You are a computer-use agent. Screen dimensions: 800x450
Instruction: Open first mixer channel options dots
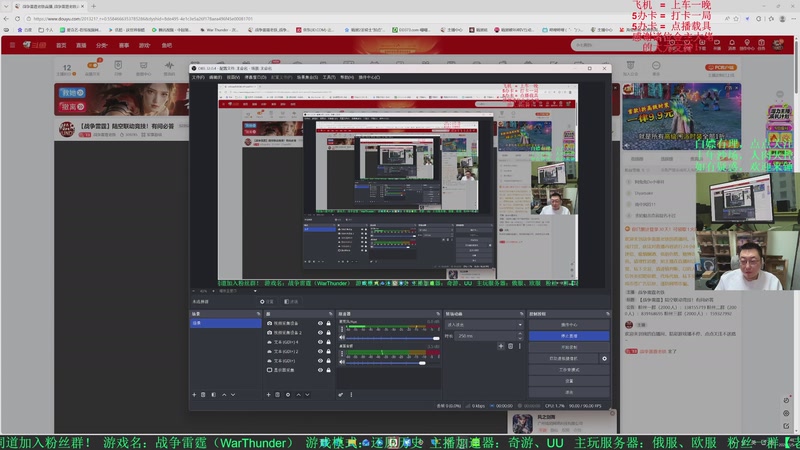342,330
